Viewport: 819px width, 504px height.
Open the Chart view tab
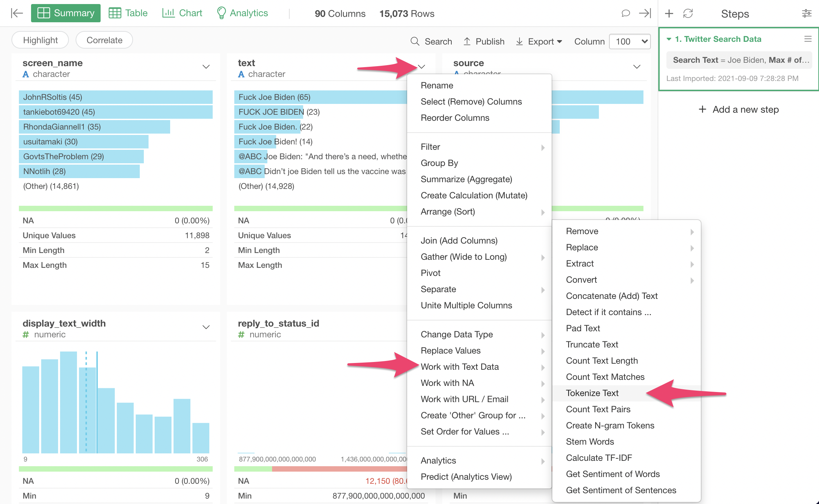point(182,13)
